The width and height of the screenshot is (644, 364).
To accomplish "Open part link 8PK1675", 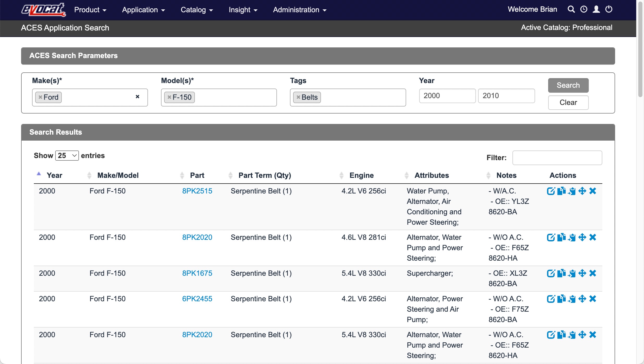I will [197, 273].
